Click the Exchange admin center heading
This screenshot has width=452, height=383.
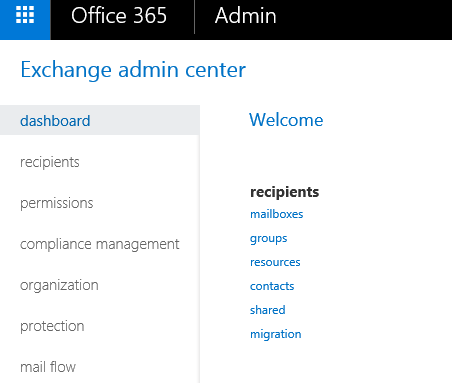point(133,70)
